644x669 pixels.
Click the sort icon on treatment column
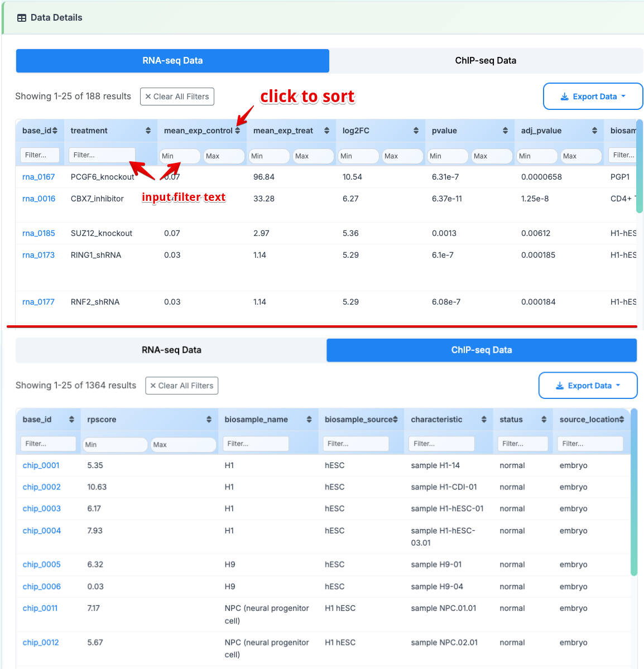[148, 130]
